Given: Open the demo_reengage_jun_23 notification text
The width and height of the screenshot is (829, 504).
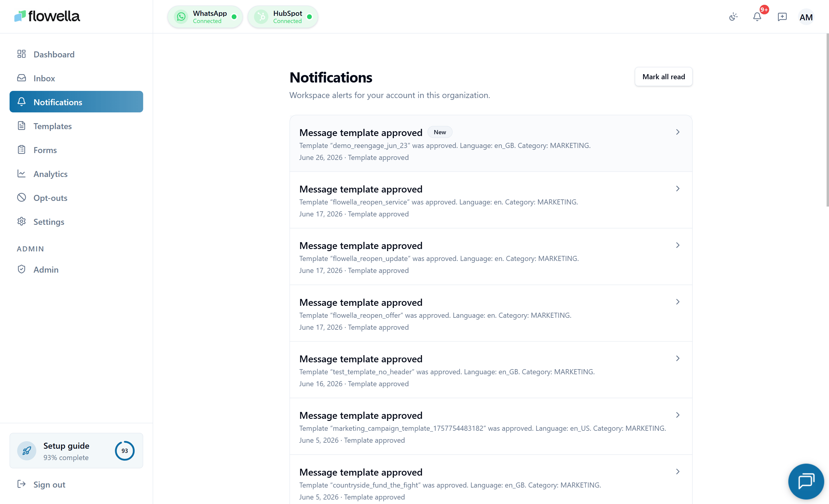Looking at the screenshot, I should point(445,146).
